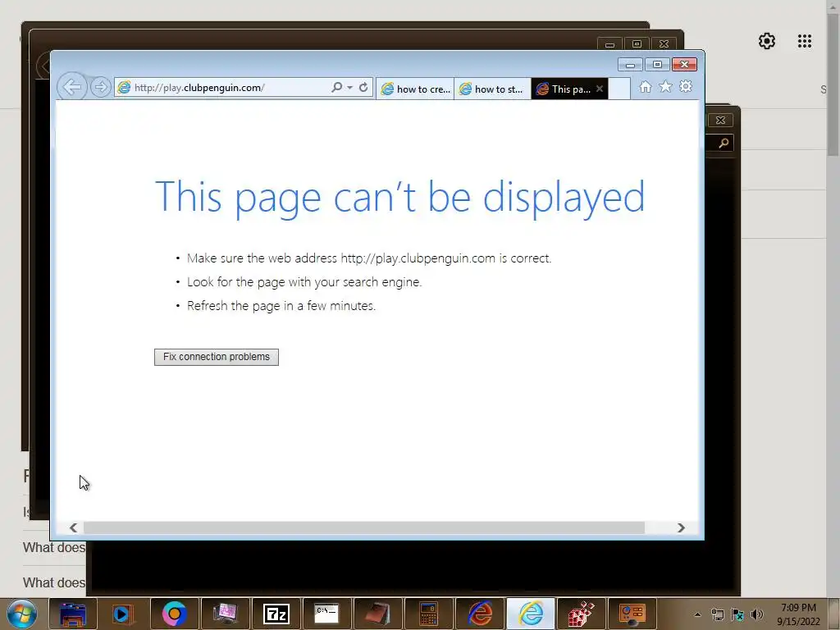
Task: Open the Calculator taskbar icon
Action: [428, 614]
